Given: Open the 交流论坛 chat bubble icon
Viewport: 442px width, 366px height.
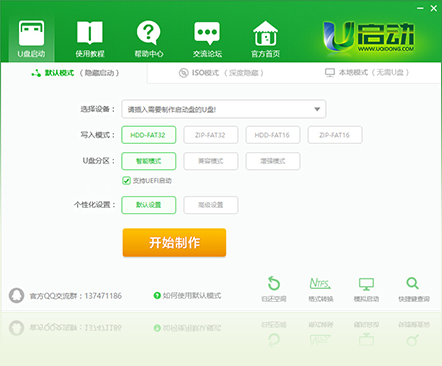Looking at the screenshot, I should pyautogui.click(x=207, y=33).
